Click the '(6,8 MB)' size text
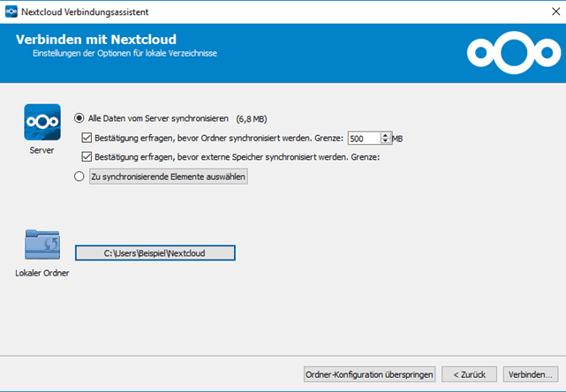 point(252,119)
